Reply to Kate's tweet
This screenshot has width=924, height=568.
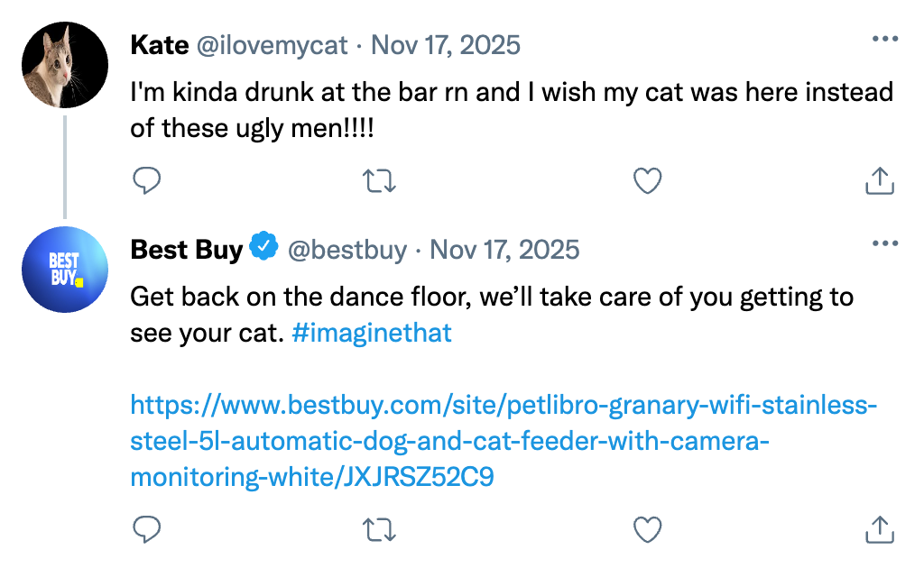(x=146, y=181)
